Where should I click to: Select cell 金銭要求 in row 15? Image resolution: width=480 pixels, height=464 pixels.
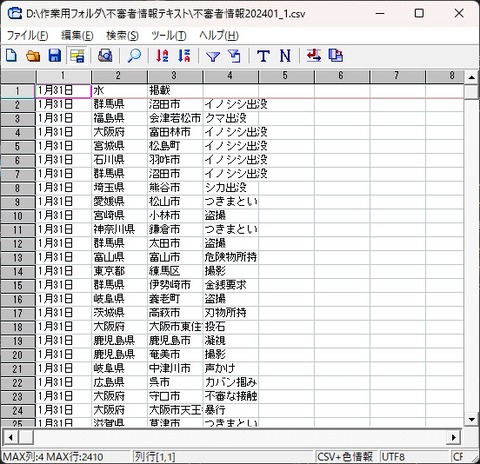coord(230,285)
